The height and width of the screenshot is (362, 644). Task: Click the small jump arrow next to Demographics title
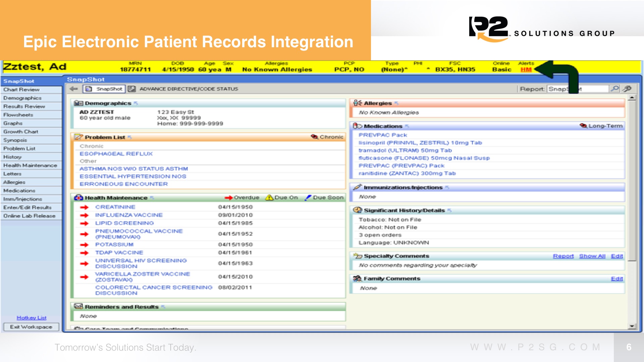point(136,103)
